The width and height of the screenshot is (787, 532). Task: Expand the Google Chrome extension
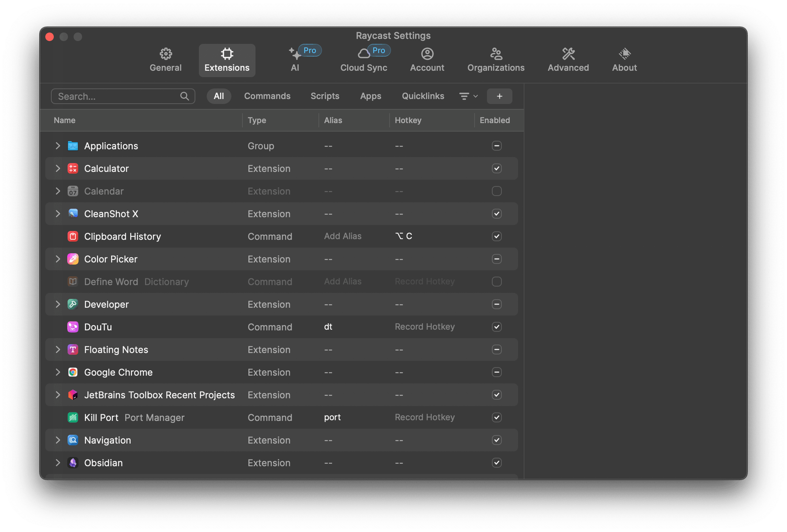click(x=58, y=372)
